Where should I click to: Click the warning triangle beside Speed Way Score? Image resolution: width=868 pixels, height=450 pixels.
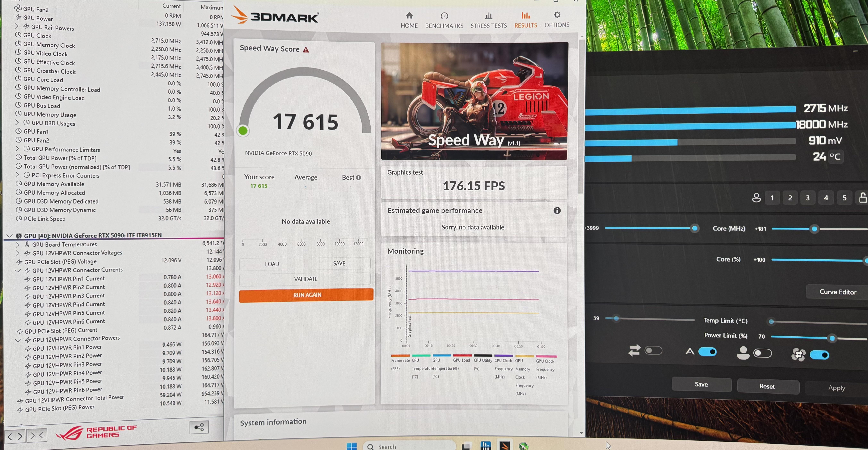(306, 50)
